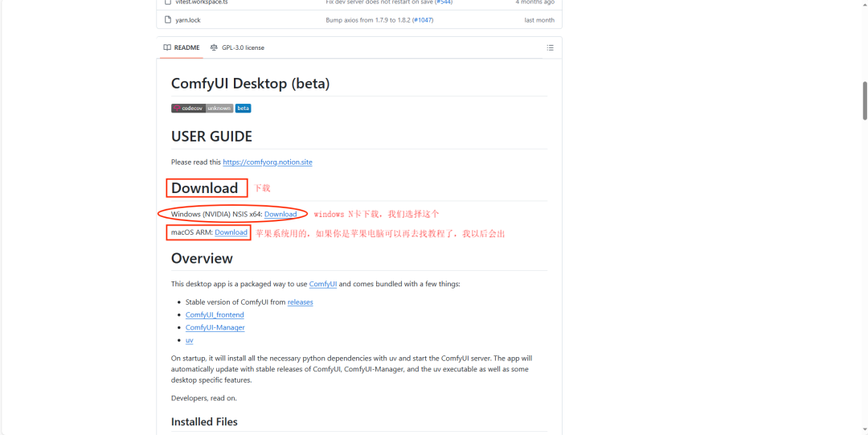The height and width of the screenshot is (435, 868).
Task: Click the USER GUIDE heading
Action: click(x=211, y=137)
